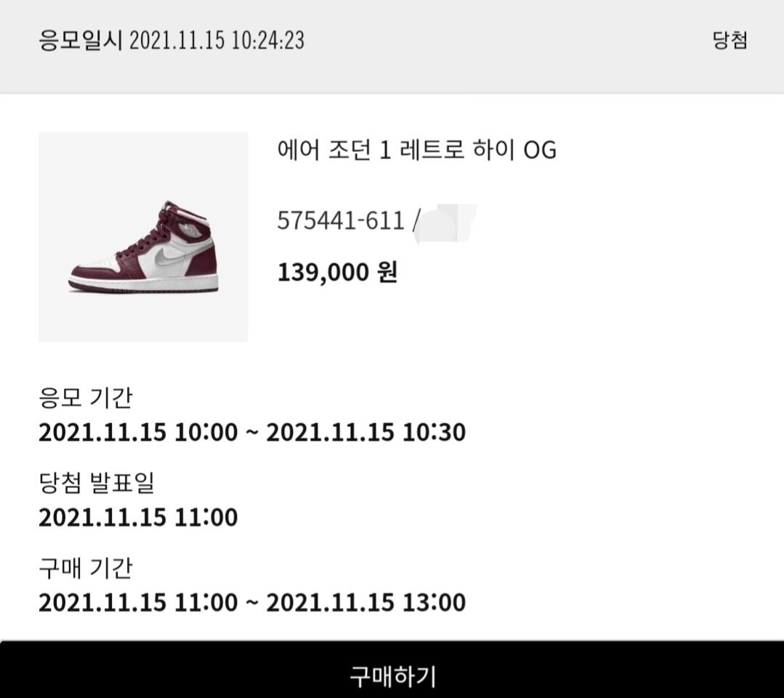Click the purchase start time 2021.11.15 11:00
Image resolution: width=784 pixels, height=698 pixels.
point(138,602)
